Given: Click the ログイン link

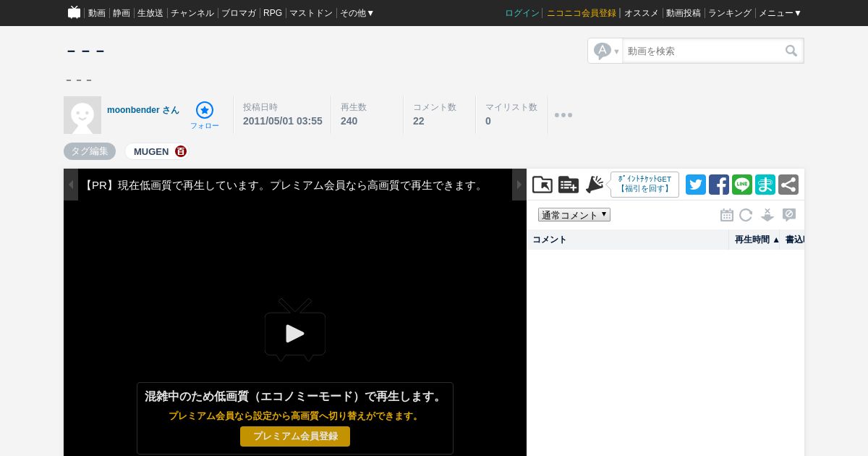Looking at the screenshot, I should click(x=522, y=13).
